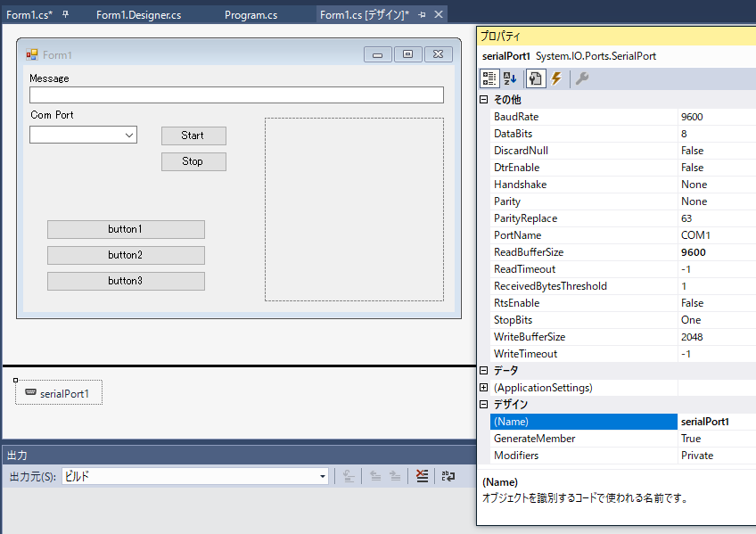Viewport: 756px width, 534px height.
Task: Click the Start button on the form
Action: (193, 136)
